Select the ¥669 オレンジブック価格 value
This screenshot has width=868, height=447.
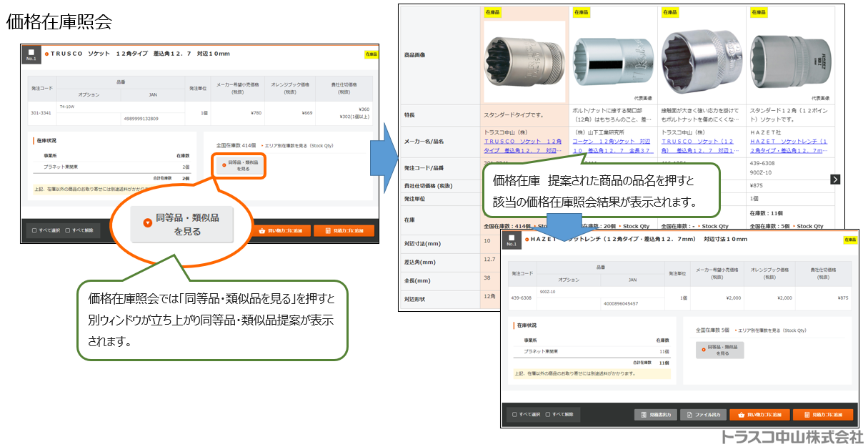[307, 113]
